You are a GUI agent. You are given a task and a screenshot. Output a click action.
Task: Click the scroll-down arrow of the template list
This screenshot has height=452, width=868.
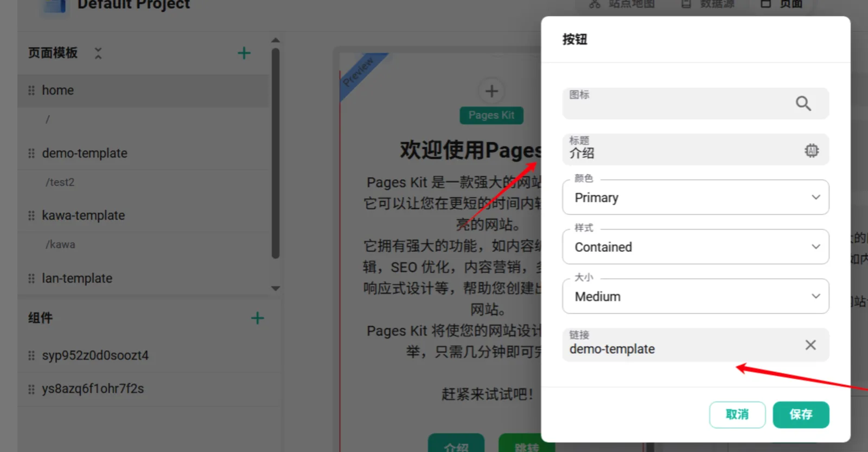click(276, 288)
